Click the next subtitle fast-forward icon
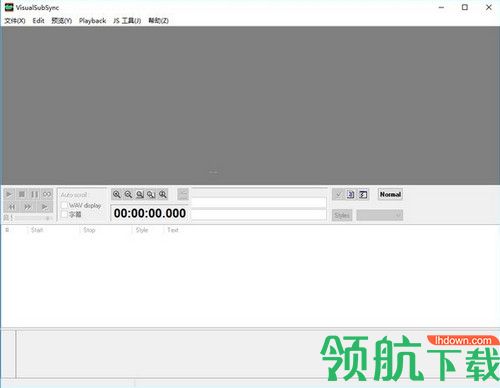The width and height of the screenshot is (500, 388). [28, 207]
